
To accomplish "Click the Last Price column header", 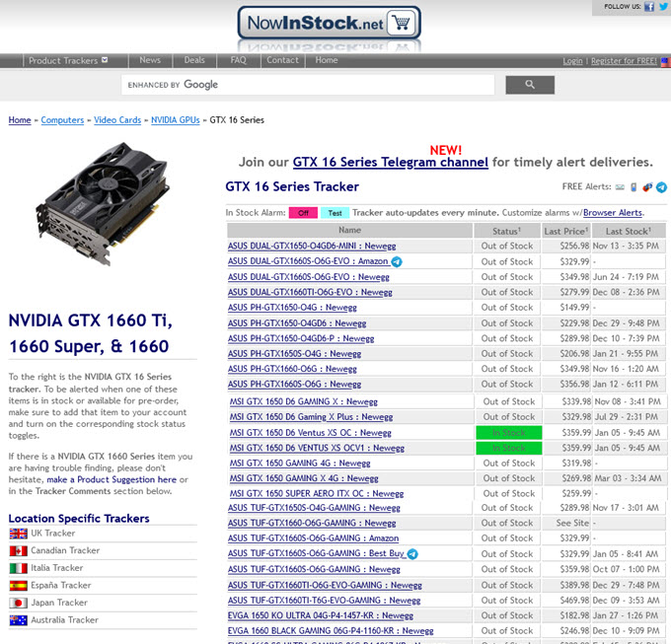I will 565,232.
